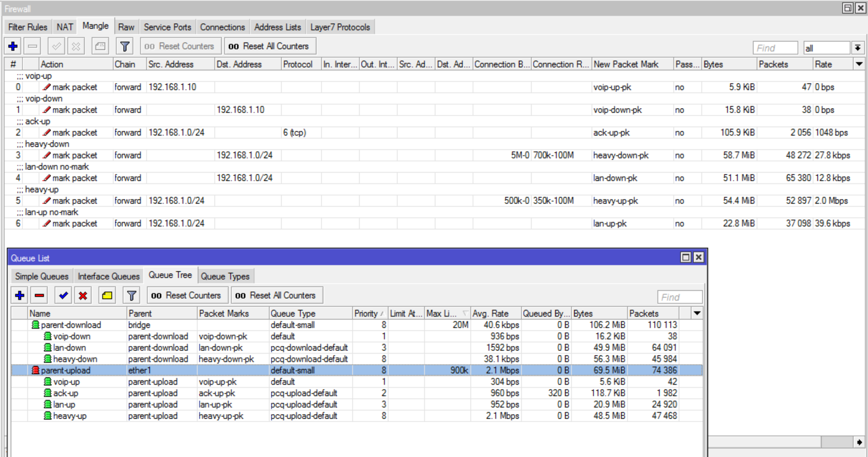Click the Src. Address column header
This screenshot has width=868, height=457.
click(180, 64)
